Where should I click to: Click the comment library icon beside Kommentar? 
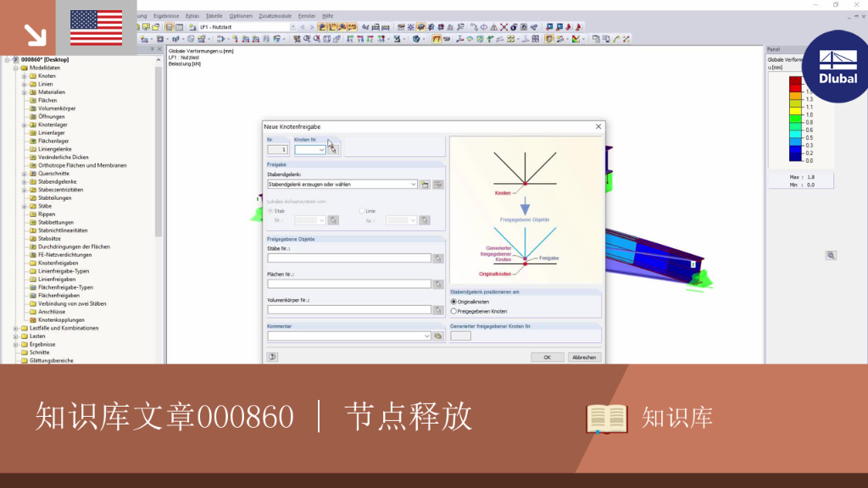click(x=438, y=335)
